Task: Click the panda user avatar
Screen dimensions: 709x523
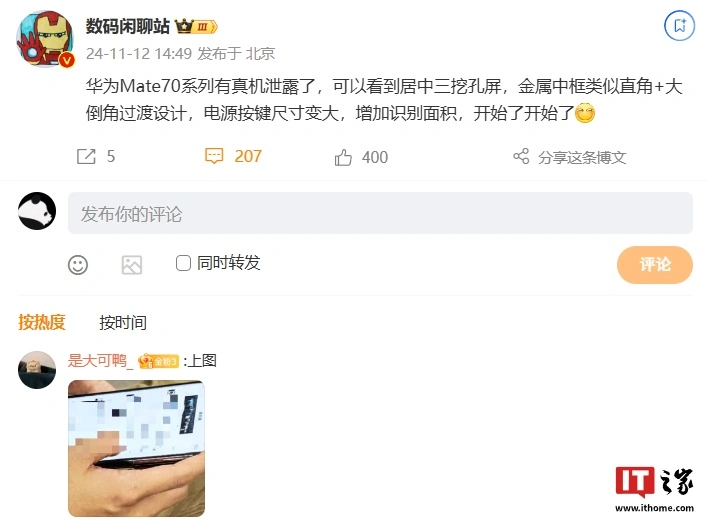Action: click(x=37, y=211)
